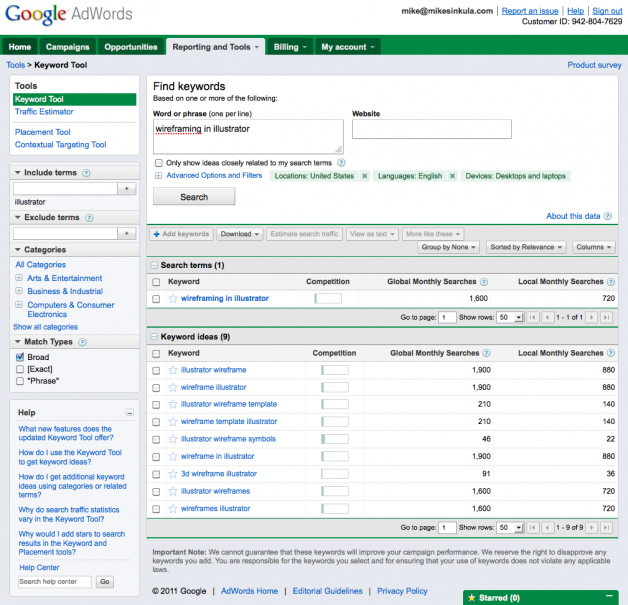Open the Opportunities tab
Screen dimensions: 628x605
click(131, 47)
